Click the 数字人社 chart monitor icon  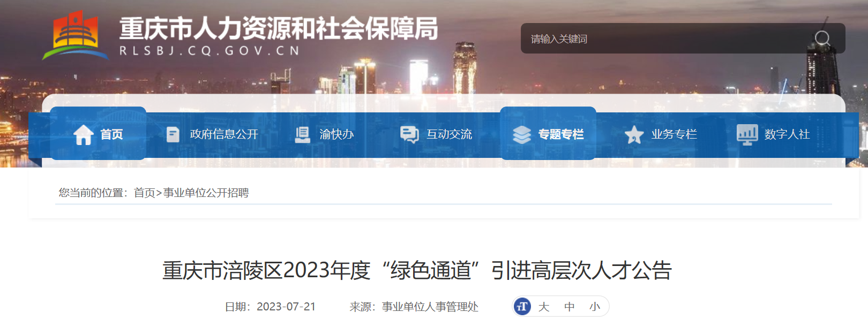(x=747, y=134)
